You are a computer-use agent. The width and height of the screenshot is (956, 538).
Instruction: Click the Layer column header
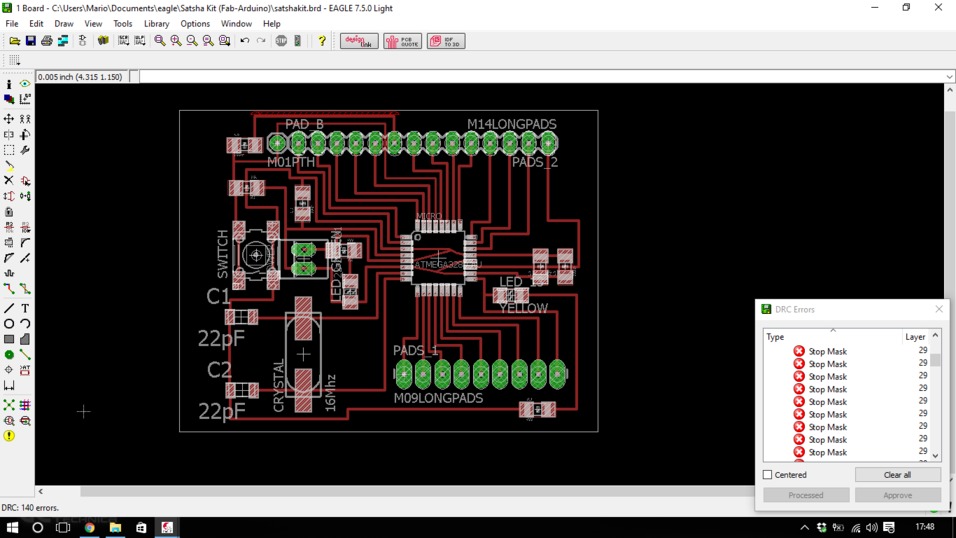tap(915, 337)
